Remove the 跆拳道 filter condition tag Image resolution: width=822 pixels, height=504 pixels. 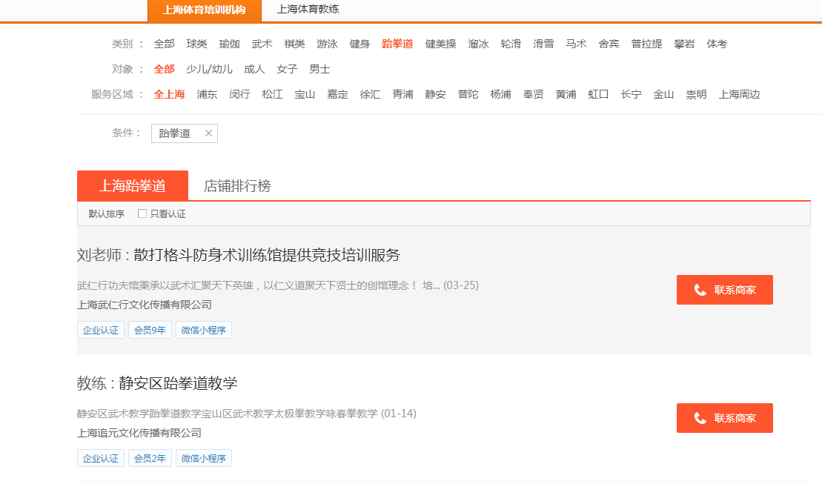pos(208,133)
